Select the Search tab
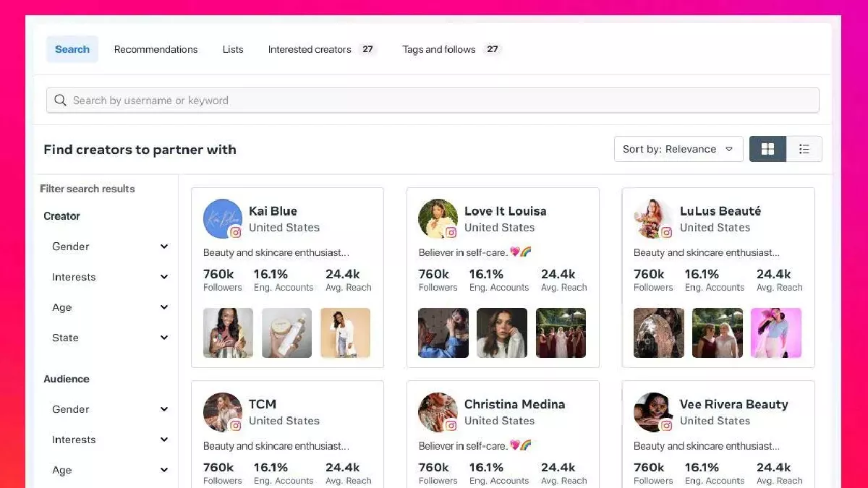 72,49
